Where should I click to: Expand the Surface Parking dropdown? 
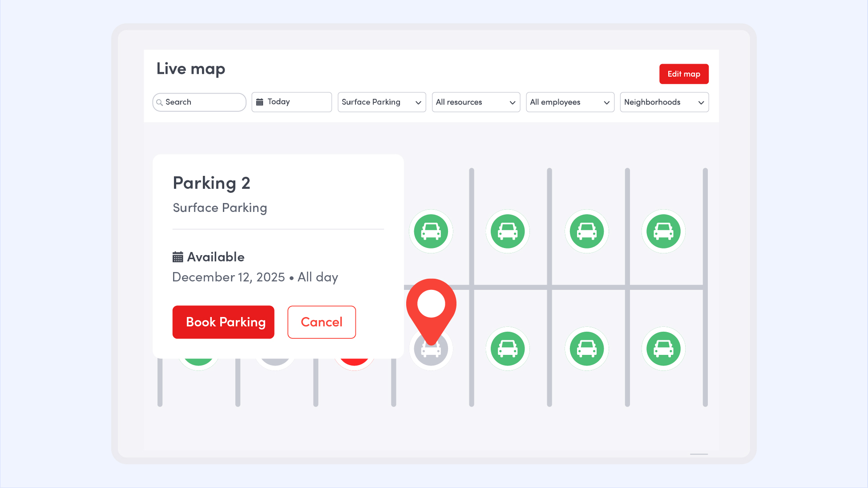382,102
